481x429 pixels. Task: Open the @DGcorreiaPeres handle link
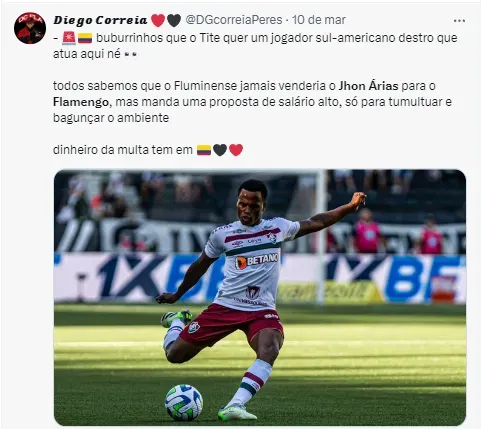(233, 20)
